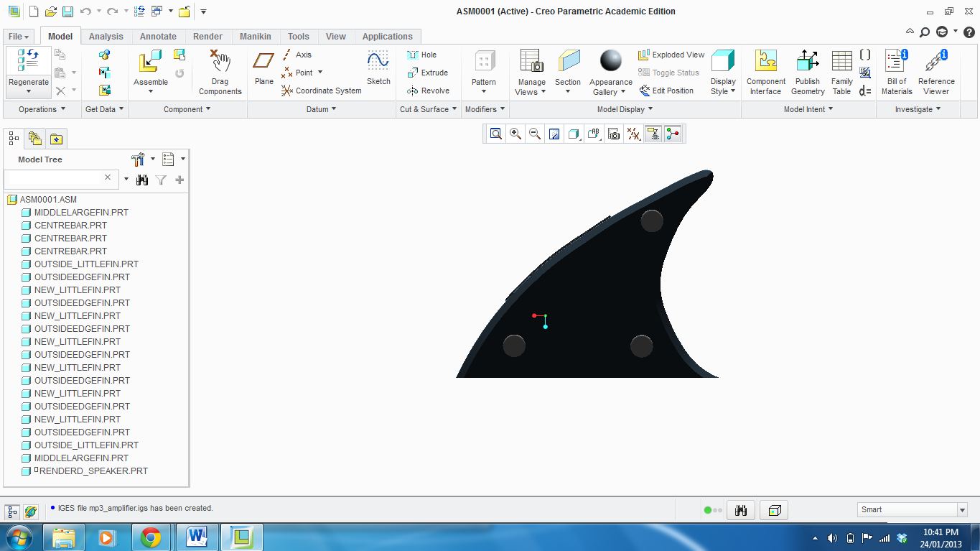Screen dimensions: 980x551
Task: Expand the Cut & Surface group
Action: [x=429, y=109]
